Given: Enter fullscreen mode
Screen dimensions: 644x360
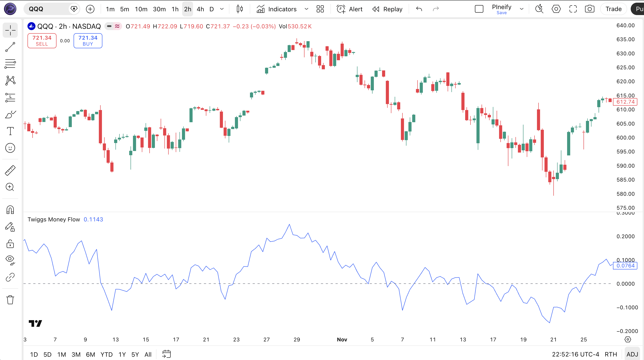Looking at the screenshot, I should (x=573, y=9).
